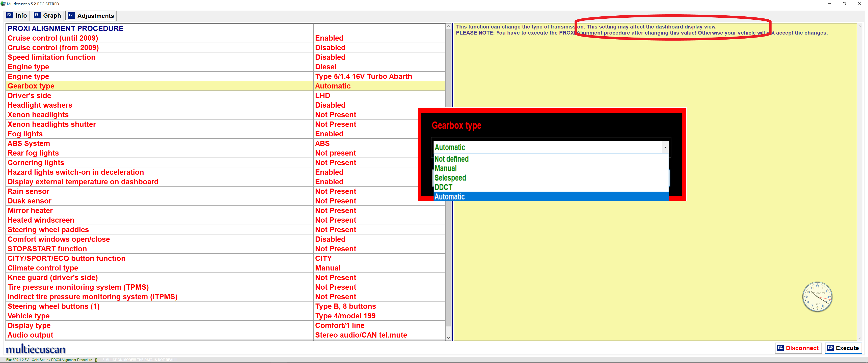This screenshot has height=363, width=868.
Task: Click the F7 key icon beside Adjustments
Action: point(71,15)
